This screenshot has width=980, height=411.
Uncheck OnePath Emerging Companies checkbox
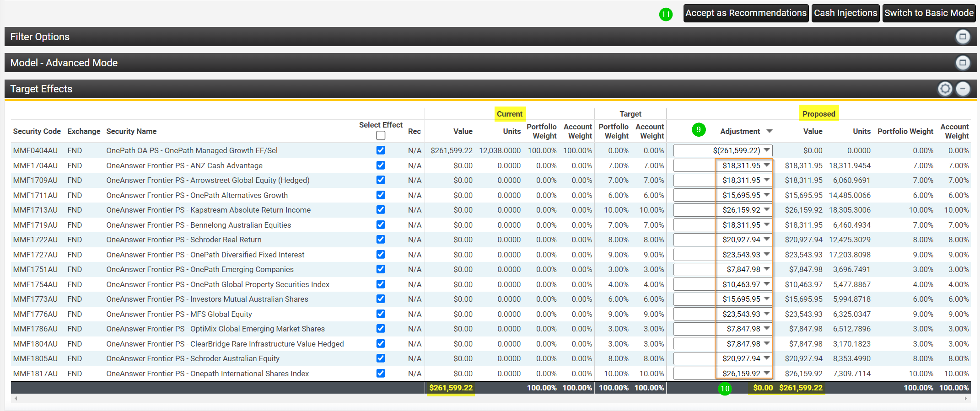pos(381,269)
